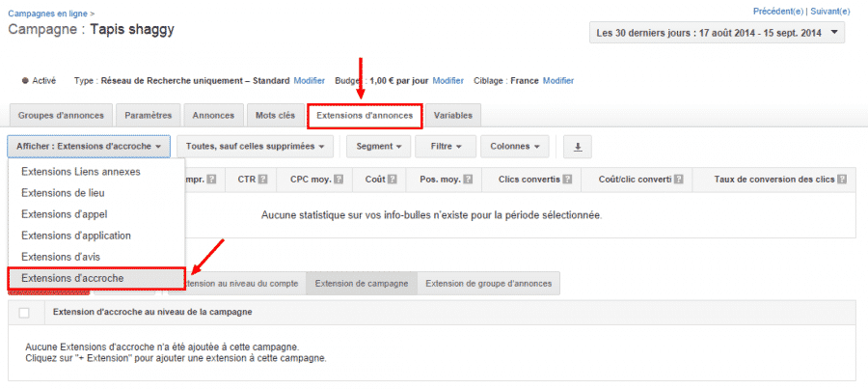868x389 pixels.
Task: Switch to the Mots clés tab
Action: click(x=275, y=115)
